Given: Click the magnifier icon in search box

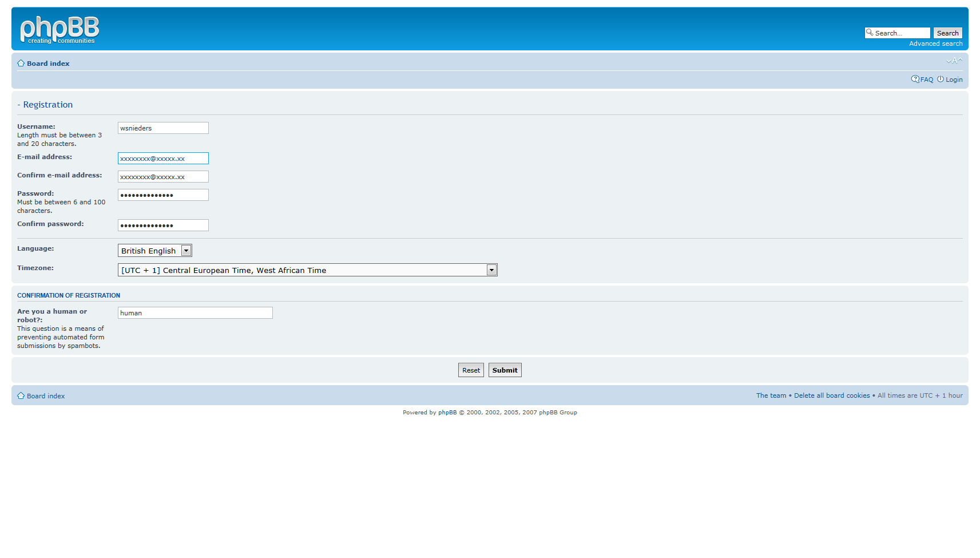Looking at the screenshot, I should coord(870,33).
